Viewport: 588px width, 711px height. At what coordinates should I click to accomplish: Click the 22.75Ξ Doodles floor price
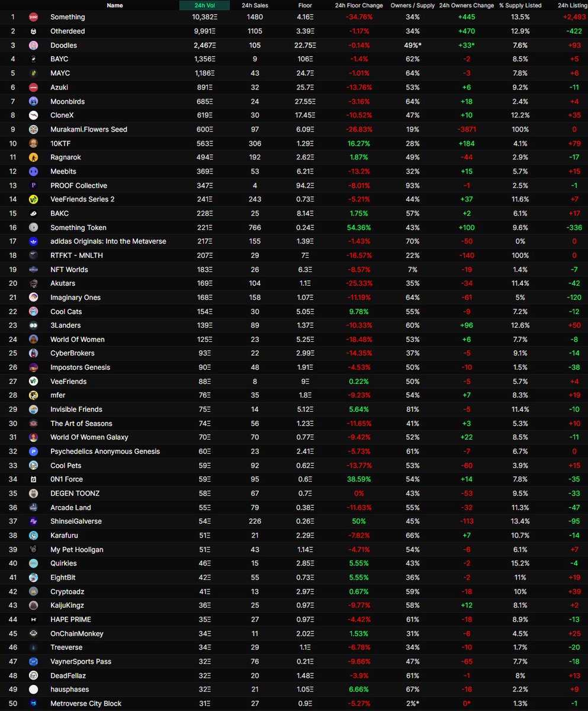click(x=305, y=45)
